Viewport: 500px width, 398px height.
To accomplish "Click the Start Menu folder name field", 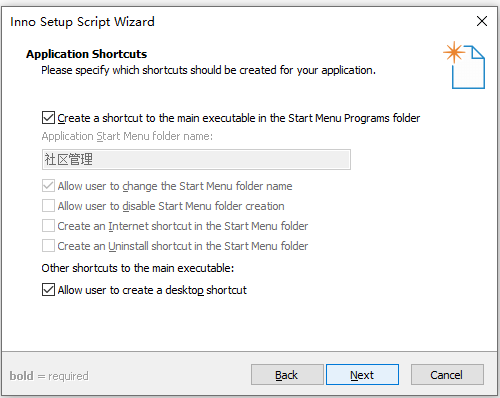I will (x=196, y=159).
